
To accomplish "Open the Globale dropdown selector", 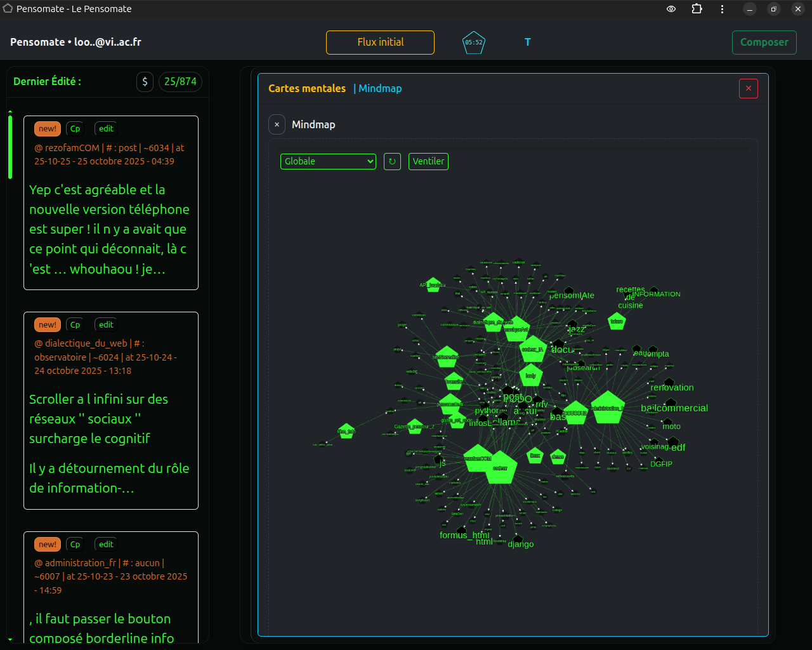I will point(328,161).
